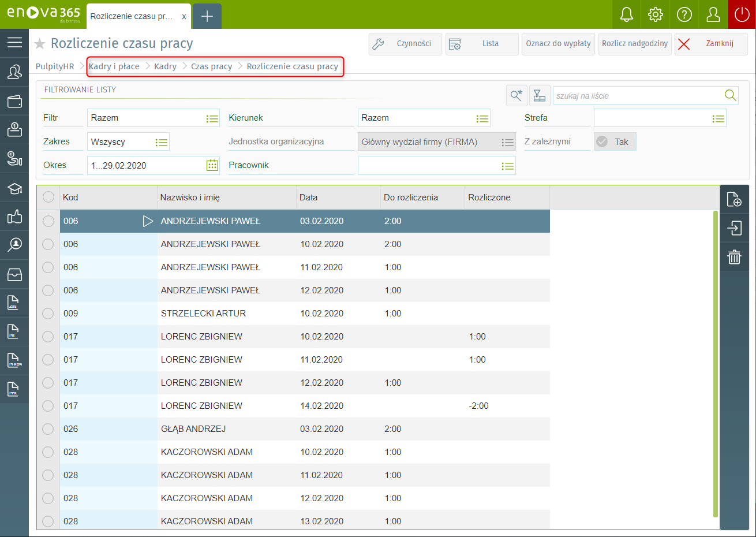Image resolution: width=756 pixels, height=537 pixels.
Task: Click the 'Rozlicz nadgodziny' button
Action: (635, 44)
